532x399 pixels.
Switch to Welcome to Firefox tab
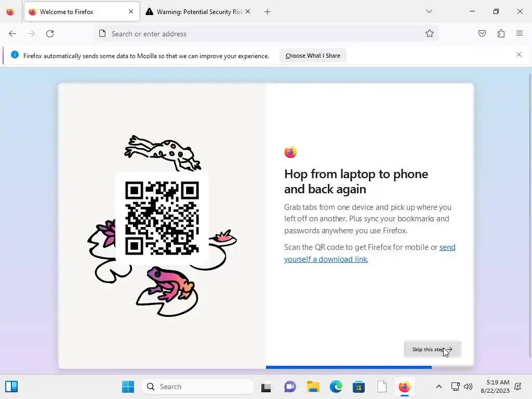point(82,11)
